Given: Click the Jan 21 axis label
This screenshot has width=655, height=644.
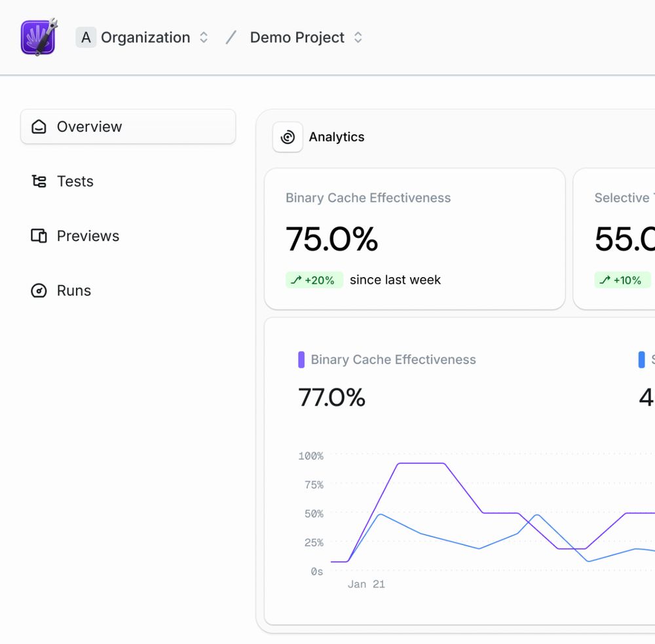Looking at the screenshot, I should pyautogui.click(x=366, y=584).
